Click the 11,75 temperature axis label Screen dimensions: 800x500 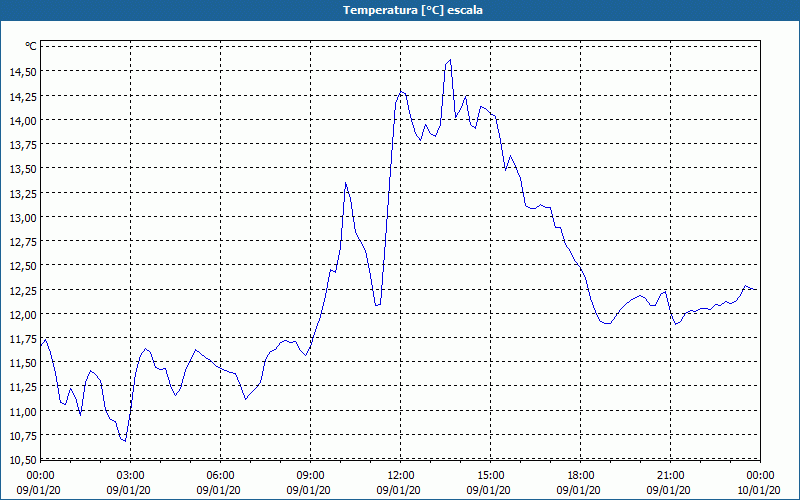(23, 339)
